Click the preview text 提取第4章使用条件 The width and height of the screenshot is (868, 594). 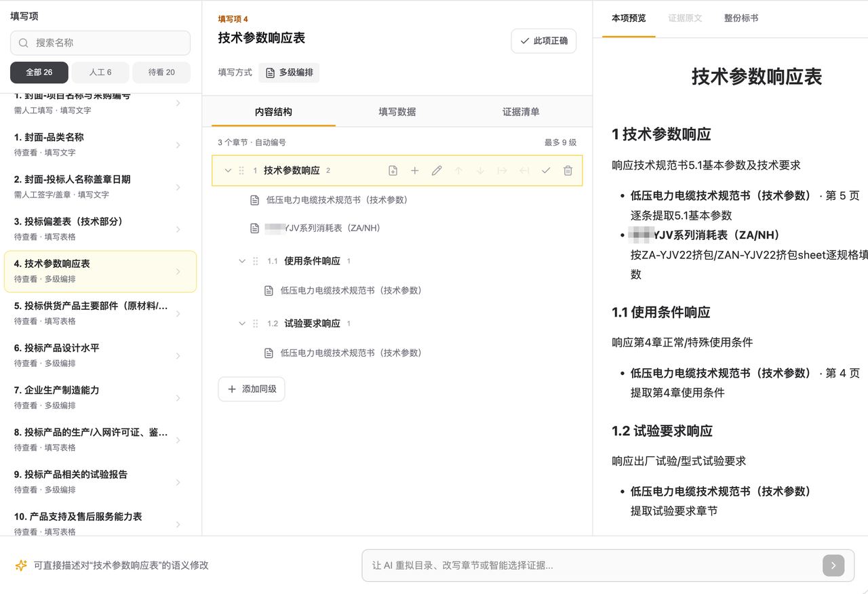tap(677, 393)
